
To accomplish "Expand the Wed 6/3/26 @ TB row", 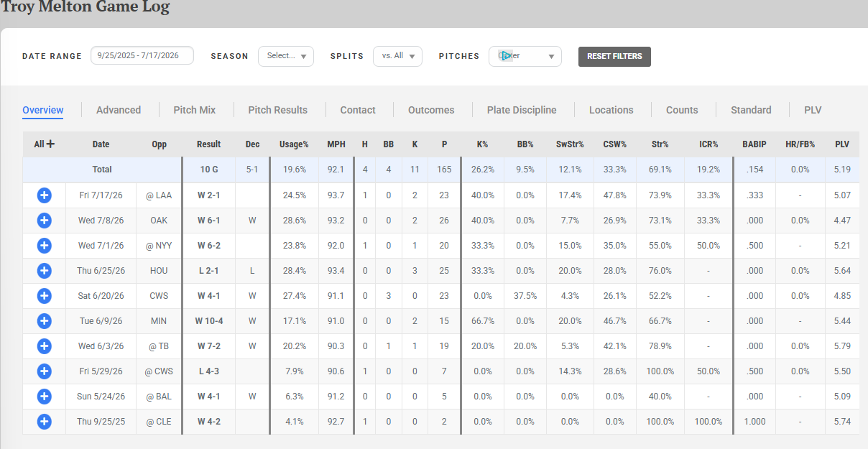I will coord(44,346).
